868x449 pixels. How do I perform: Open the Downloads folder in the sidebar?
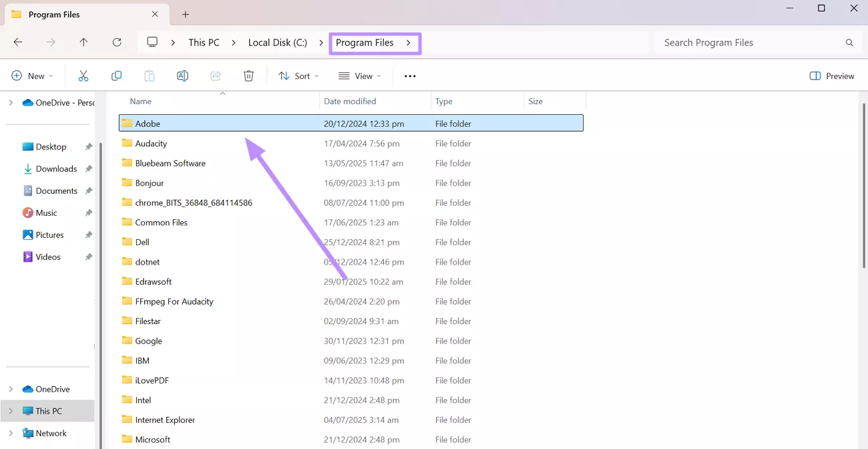pos(57,168)
